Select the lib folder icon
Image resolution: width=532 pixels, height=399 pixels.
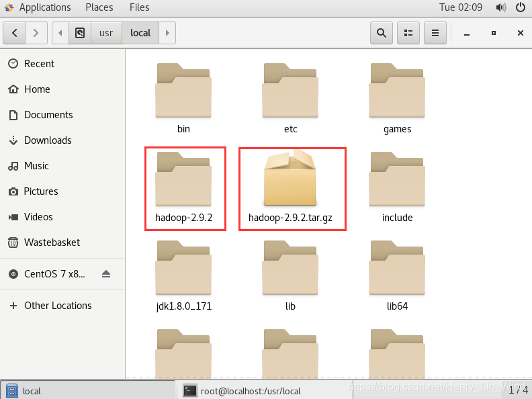coord(290,268)
